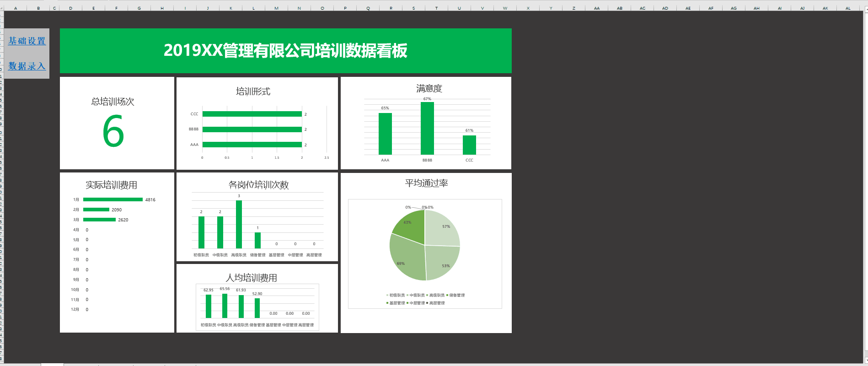
Task: Click 高级职员 column labeled 3
Action: pos(239,224)
